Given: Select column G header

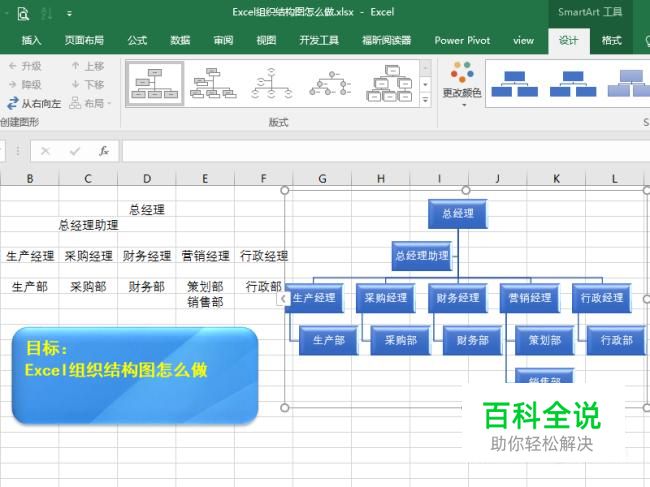Looking at the screenshot, I should [x=322, y=179].
